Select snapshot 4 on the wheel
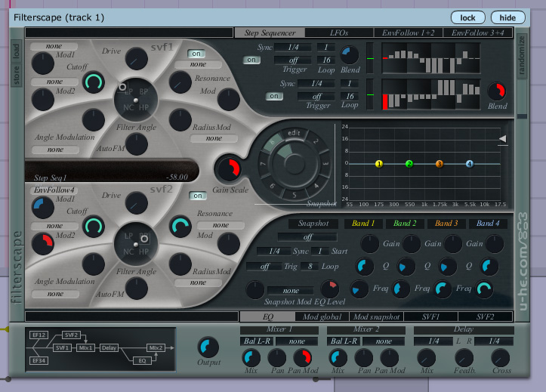The image size is (546, 392). (316, 186)
